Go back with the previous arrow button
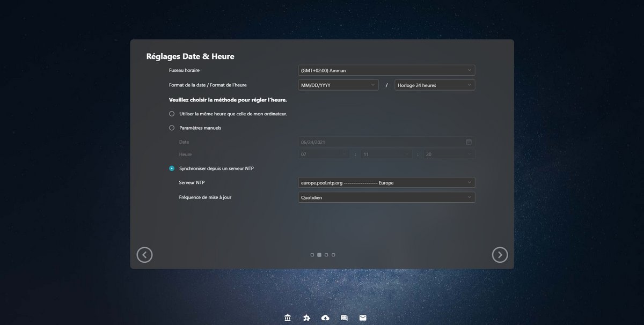The image size is (644, 325). (x=144, y=255)
